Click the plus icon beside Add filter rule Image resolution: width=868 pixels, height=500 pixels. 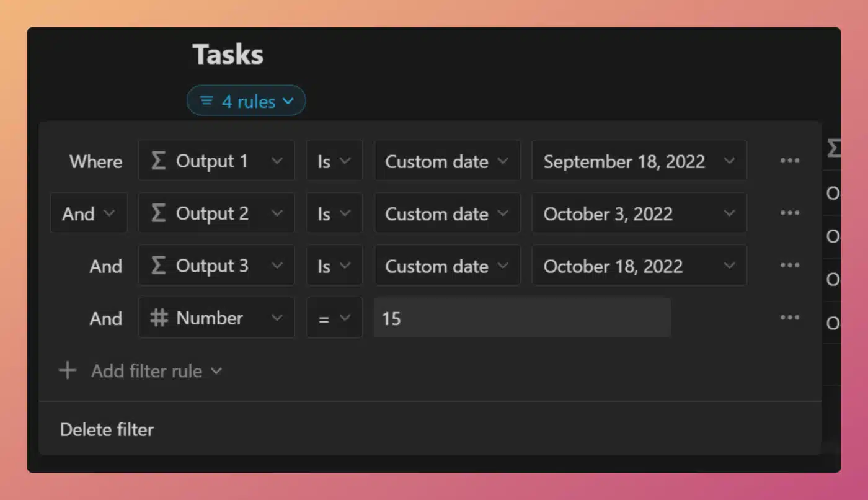[x=67, y=371]
